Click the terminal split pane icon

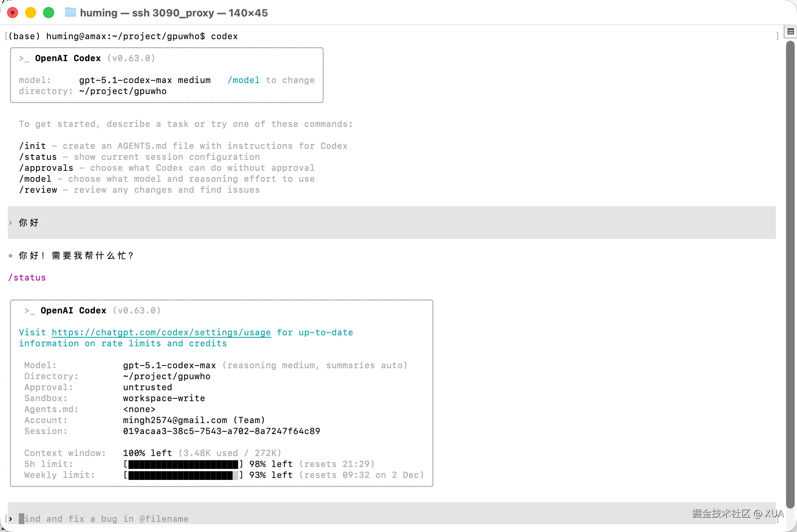point(790,31)
